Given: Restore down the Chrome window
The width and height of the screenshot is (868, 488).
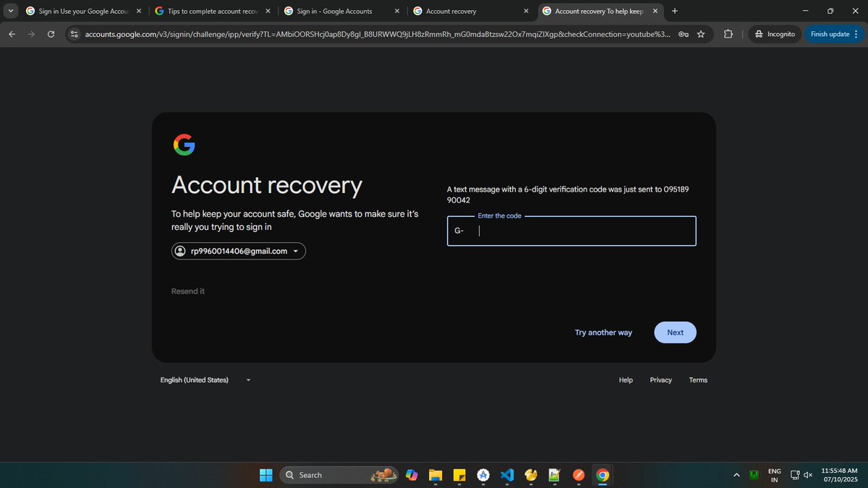Looking at the screenshot, I should (x=830, y=11).
